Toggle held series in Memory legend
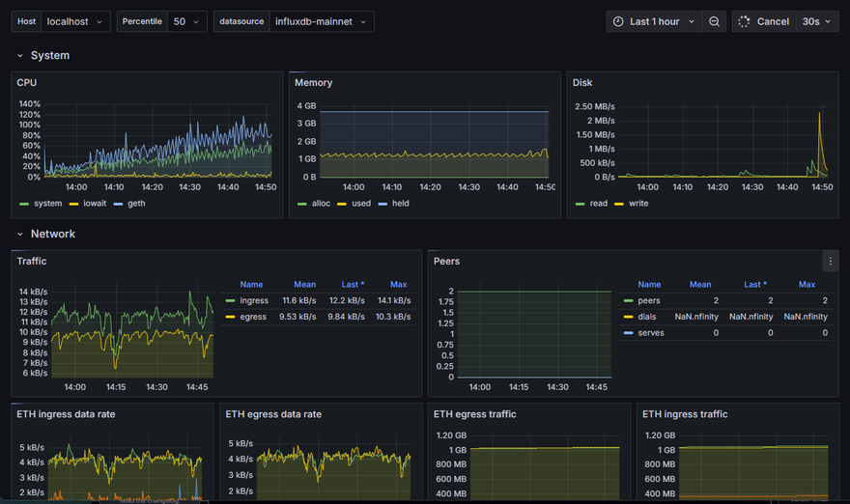The image size is (850, 504). (399, 204)
